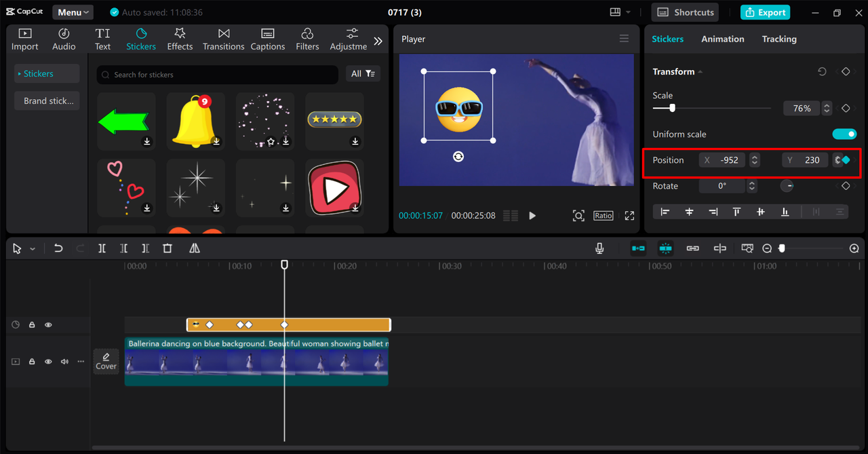
Task: Split the clip at playhead
Action: (102, 248)
